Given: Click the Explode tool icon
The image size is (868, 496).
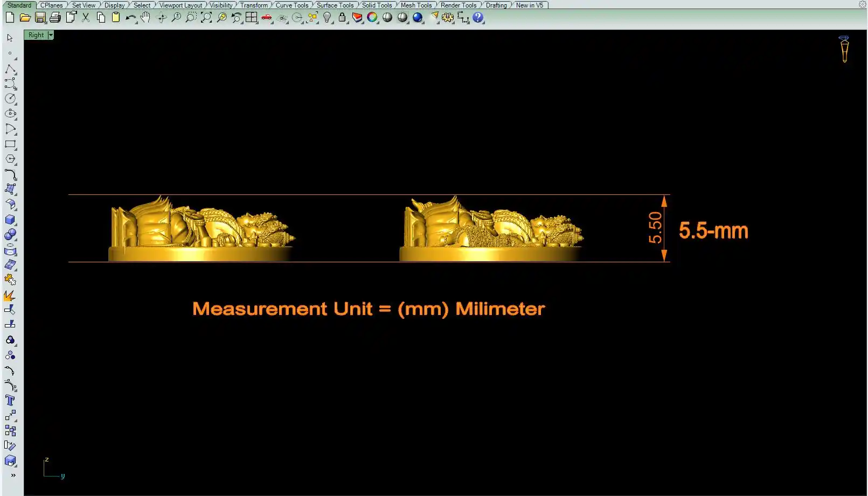Looking at the screenshot, I should (10, 296).
